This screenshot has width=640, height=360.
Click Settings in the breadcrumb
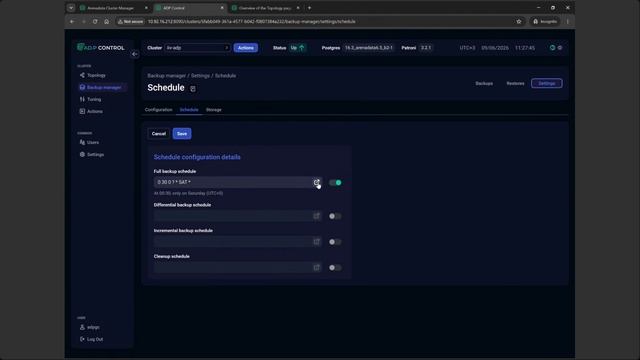[x=200, y=76]
